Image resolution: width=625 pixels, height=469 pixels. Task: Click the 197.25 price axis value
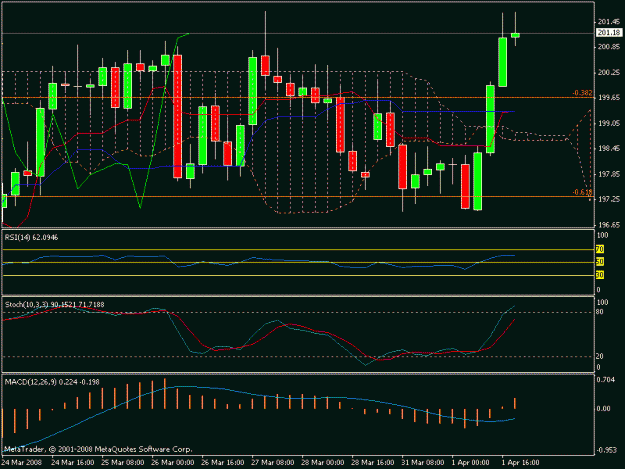coord(608,199)
